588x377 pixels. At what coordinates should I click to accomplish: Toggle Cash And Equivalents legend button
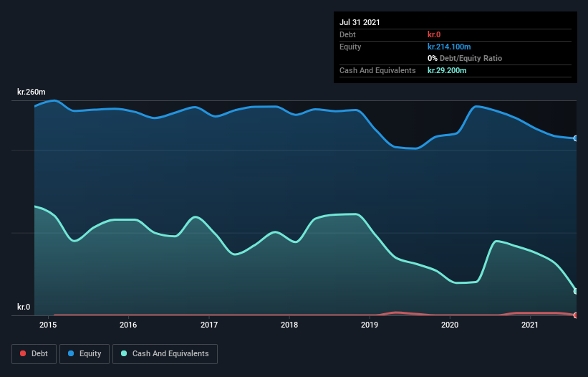pyautogui.click(x=165, y=354)
